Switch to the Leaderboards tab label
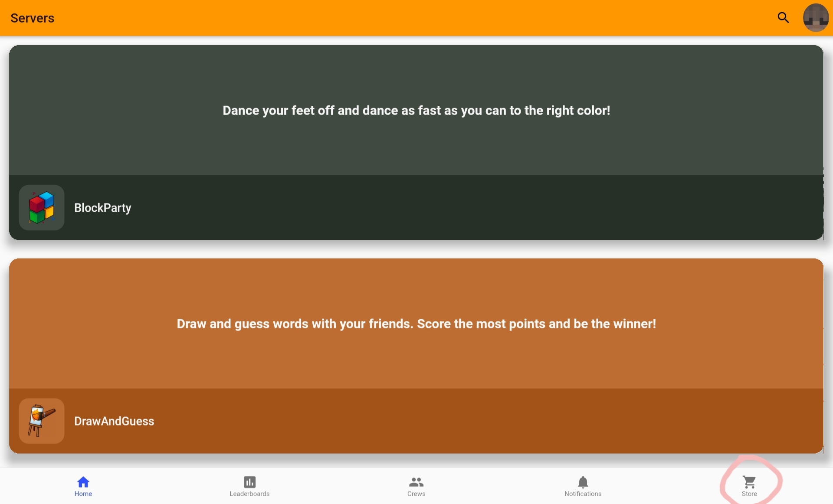The image size is (833, 504). tap(249, 494)
